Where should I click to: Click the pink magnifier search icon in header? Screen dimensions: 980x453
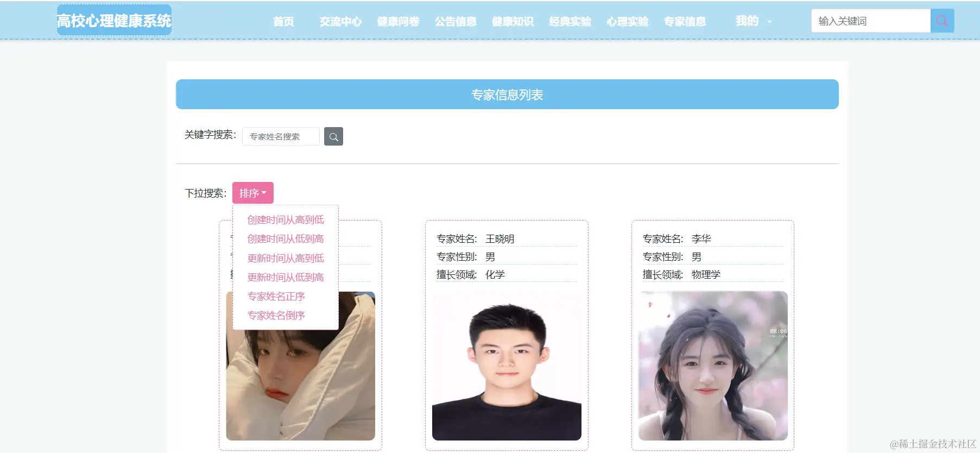(x=942, y=21)
